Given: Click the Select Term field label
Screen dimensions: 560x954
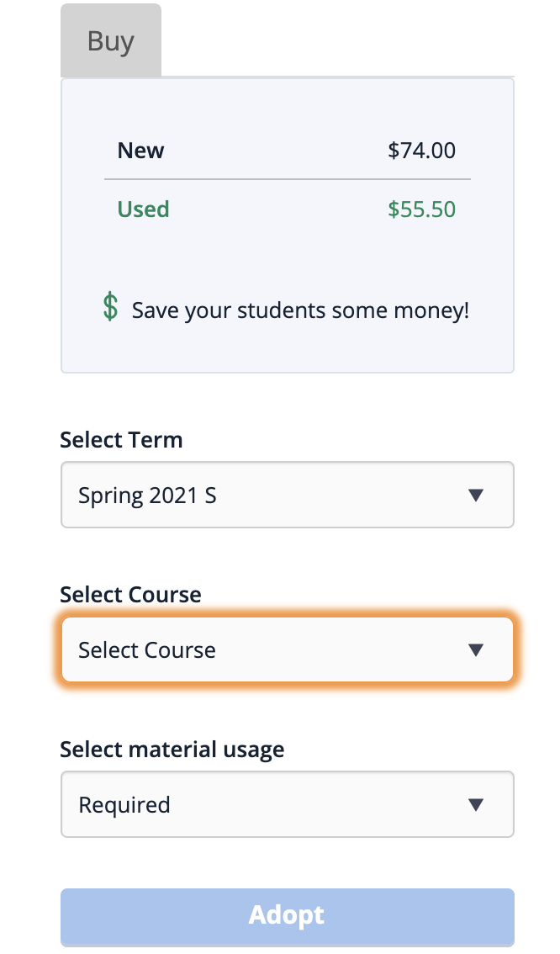Looking at the screenshot, I should [x=121, y=440].
